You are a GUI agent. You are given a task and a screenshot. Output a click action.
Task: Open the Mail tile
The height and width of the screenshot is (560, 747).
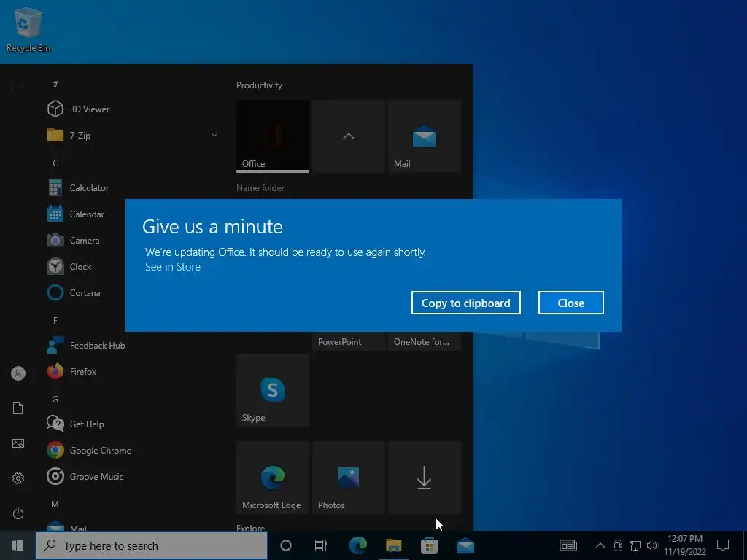(x=424, y=136)
